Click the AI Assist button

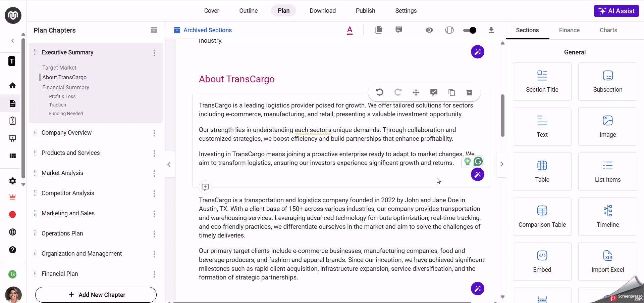pos(616,11)
